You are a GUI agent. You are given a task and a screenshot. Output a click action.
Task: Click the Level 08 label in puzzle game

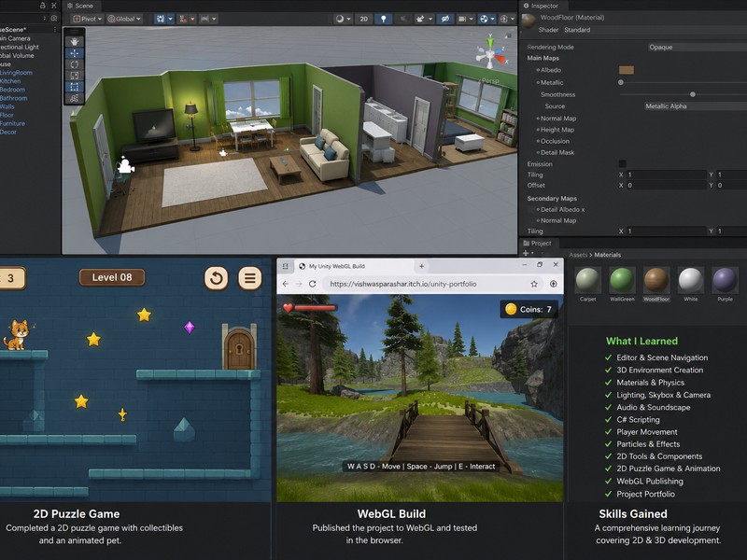click(x=112, y=277)
